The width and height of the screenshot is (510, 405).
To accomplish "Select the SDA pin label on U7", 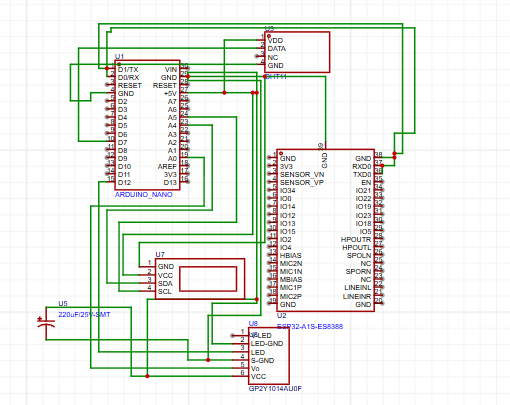I will (165, 284).
